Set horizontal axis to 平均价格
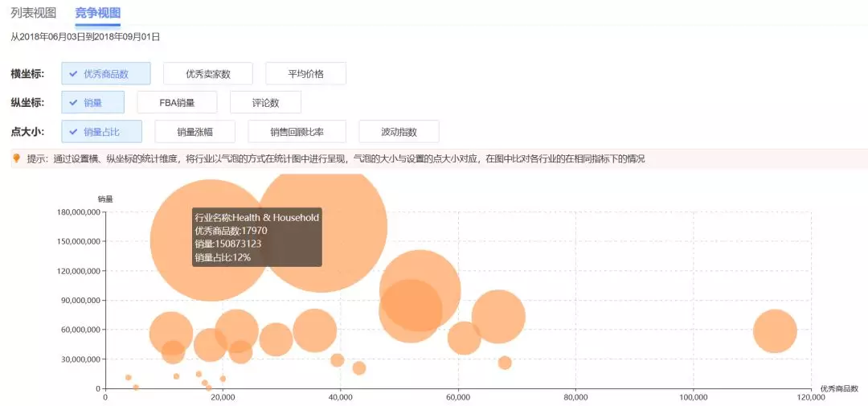868x406 pixels. tap(305, 74)
